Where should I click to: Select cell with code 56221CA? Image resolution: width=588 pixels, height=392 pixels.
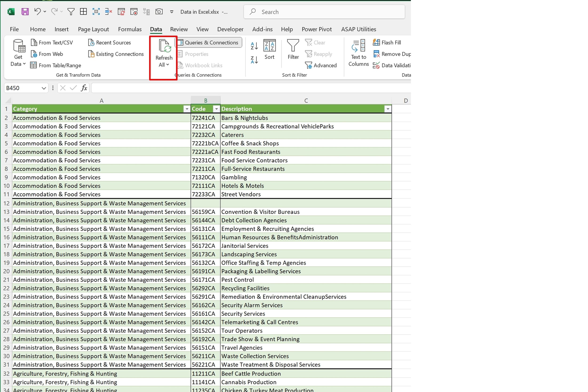tap(205, 364)
